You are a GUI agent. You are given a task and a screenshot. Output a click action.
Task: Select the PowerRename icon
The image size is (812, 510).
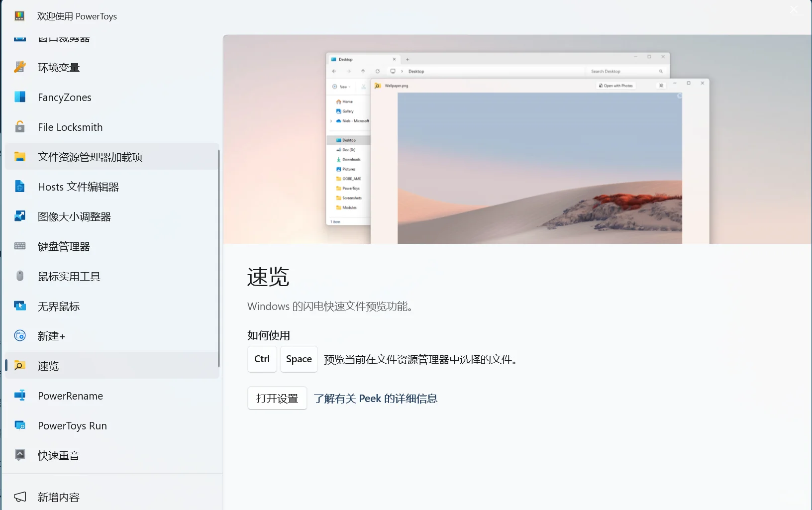tap(20, 396)
